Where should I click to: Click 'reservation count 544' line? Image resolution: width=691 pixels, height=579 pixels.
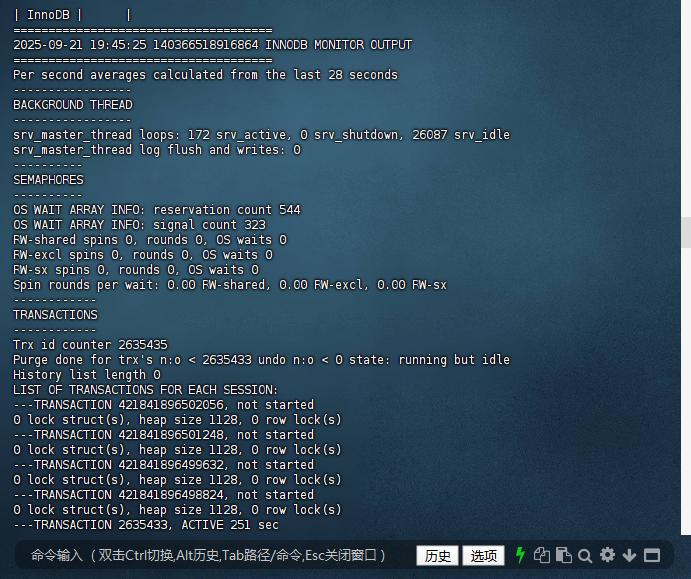pos(157,210)
